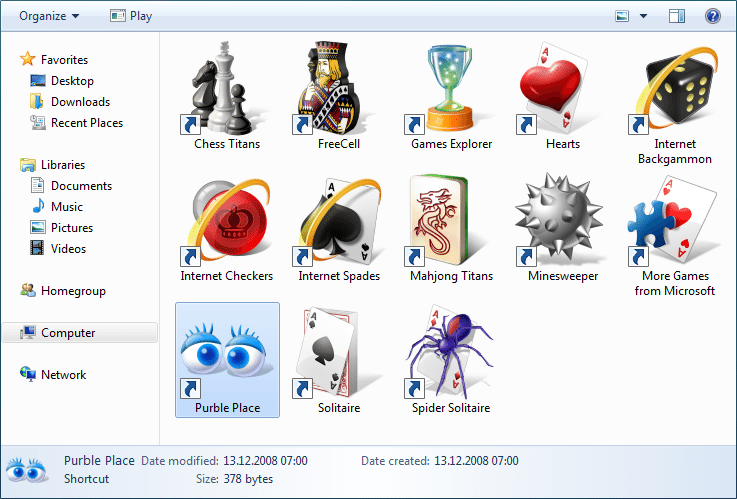Click the Internet Backgammon dice icon
Viewport: 737px width, 499px height.
coord(675,88)
